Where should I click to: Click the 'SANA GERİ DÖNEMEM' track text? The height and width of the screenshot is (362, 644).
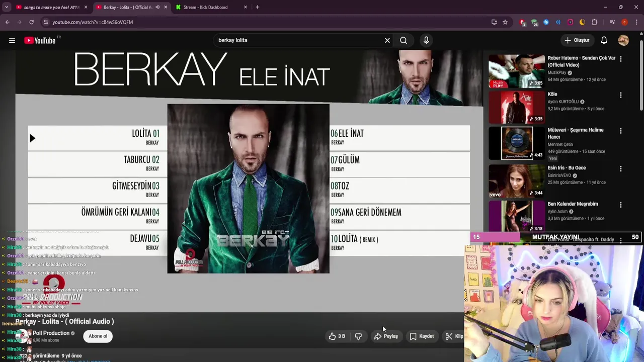pos(369,213)
